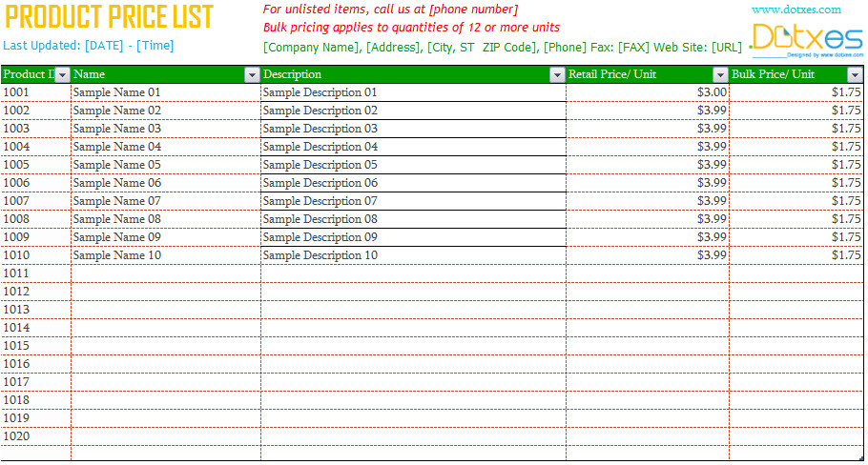Click the Dotxes logo image
This screenshot has height=465, width=868.
807,40
